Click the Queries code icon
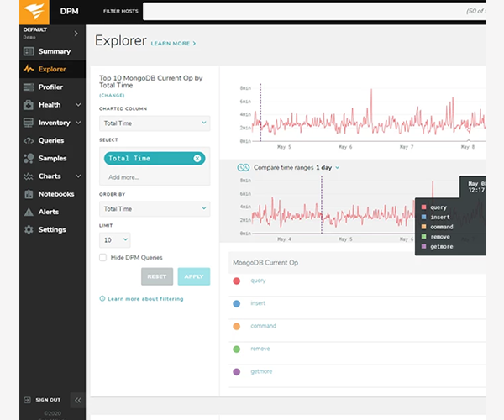The width and height of the screenshot is (504, 420). 29,141
